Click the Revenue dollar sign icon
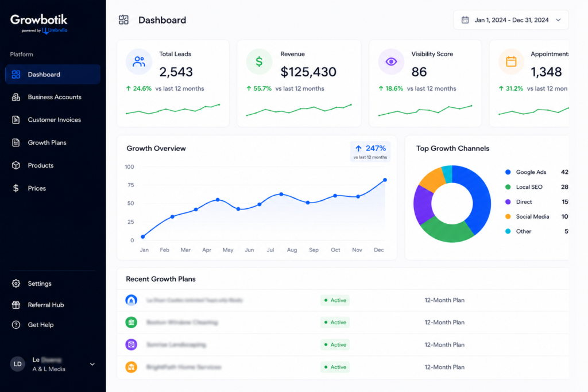This screenshot has width=588, height=392. point(259,61)
